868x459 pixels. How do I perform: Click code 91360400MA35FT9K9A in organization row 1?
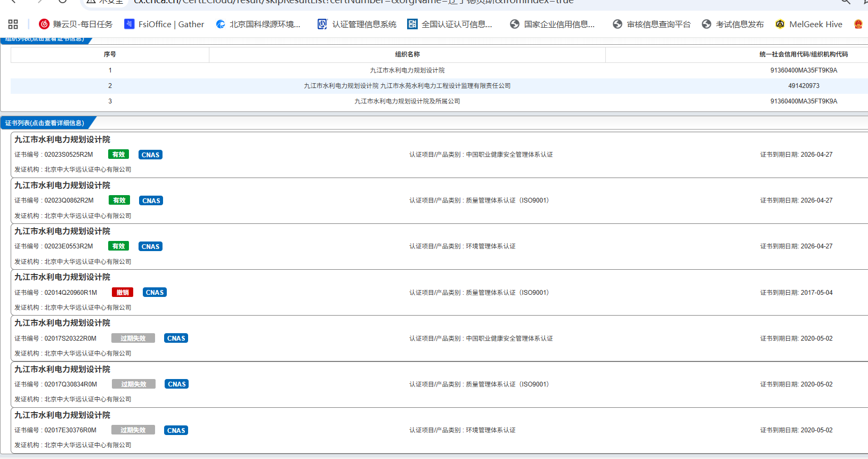[804, 70]
